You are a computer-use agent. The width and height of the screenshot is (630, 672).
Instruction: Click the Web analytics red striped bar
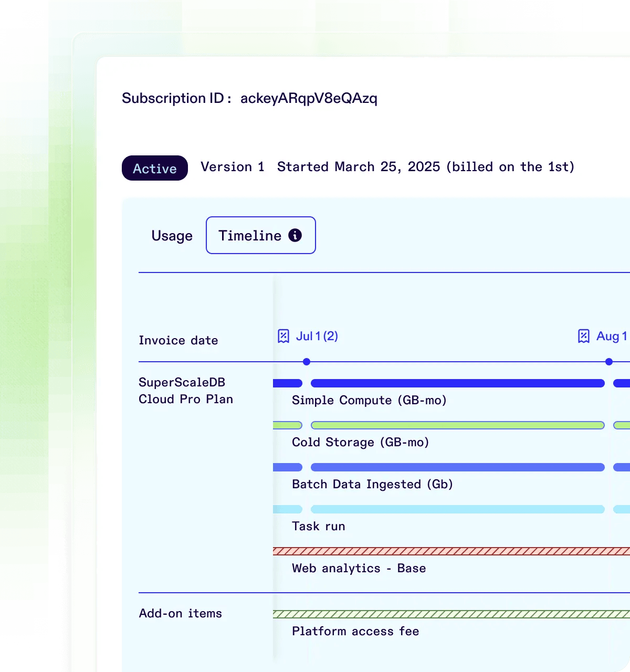(451, 551)
